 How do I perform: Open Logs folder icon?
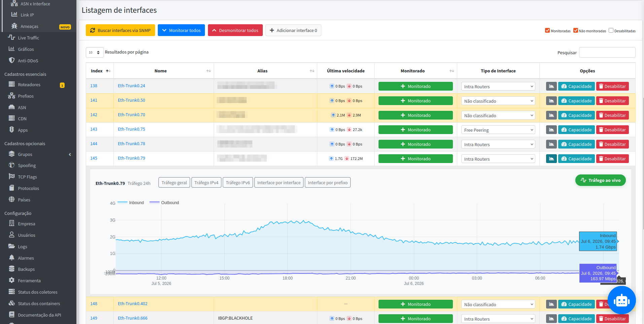(11, 246)
